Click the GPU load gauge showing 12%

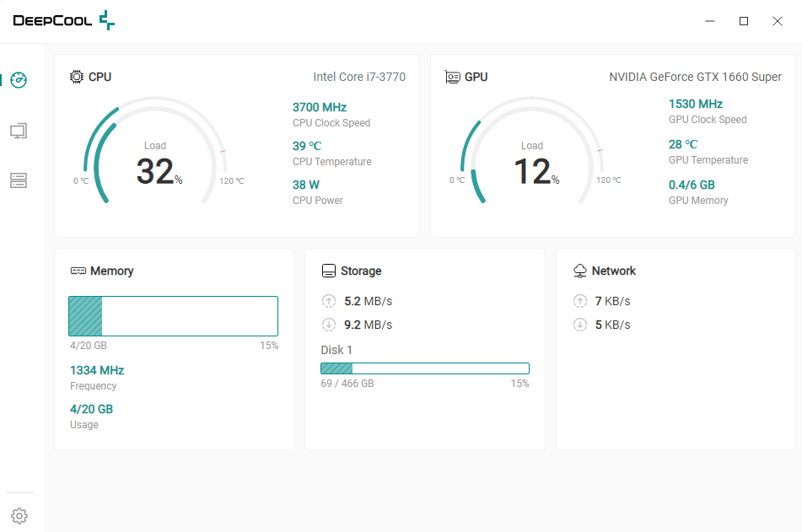coord(532,151)
